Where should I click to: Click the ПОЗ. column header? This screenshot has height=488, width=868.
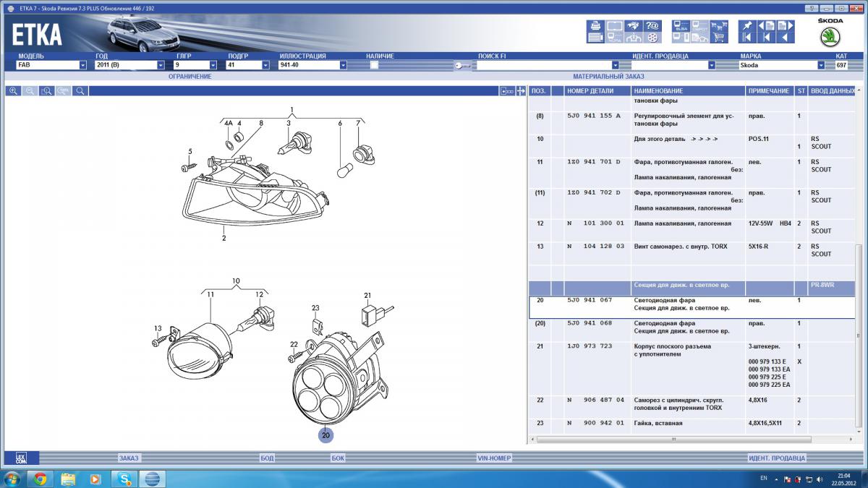pos(539,91)
